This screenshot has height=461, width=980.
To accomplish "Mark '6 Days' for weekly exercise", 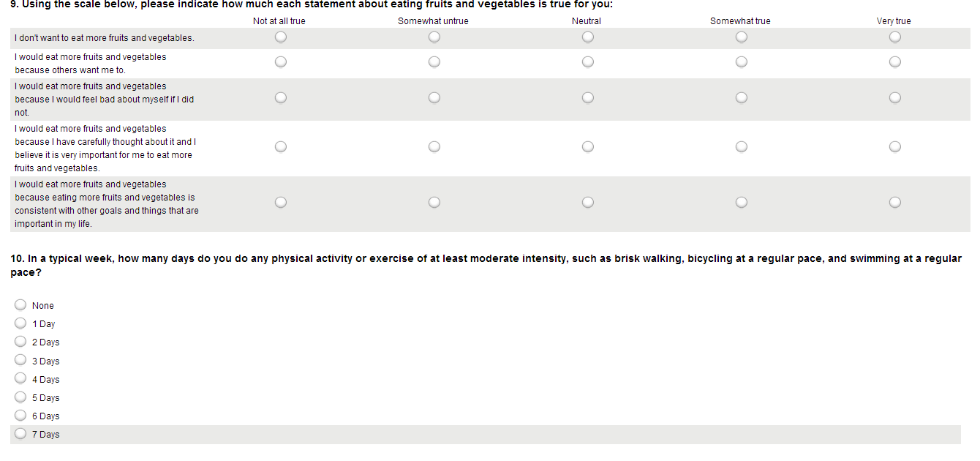I will point(21,416).
